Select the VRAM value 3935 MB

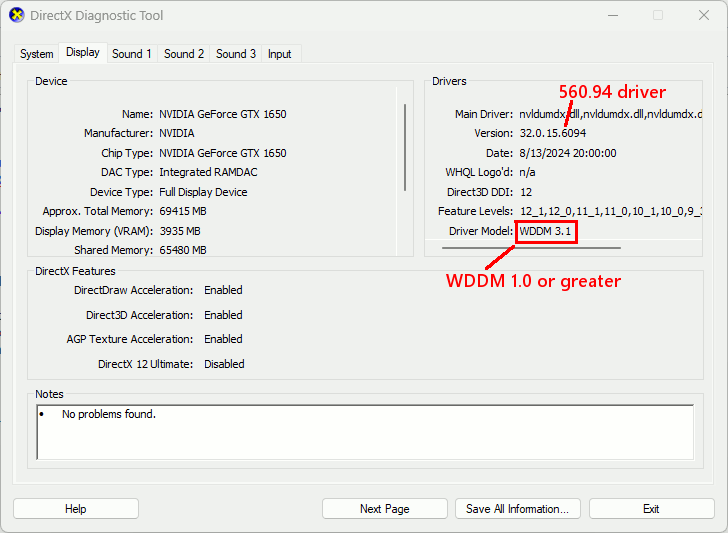(180, 231)
